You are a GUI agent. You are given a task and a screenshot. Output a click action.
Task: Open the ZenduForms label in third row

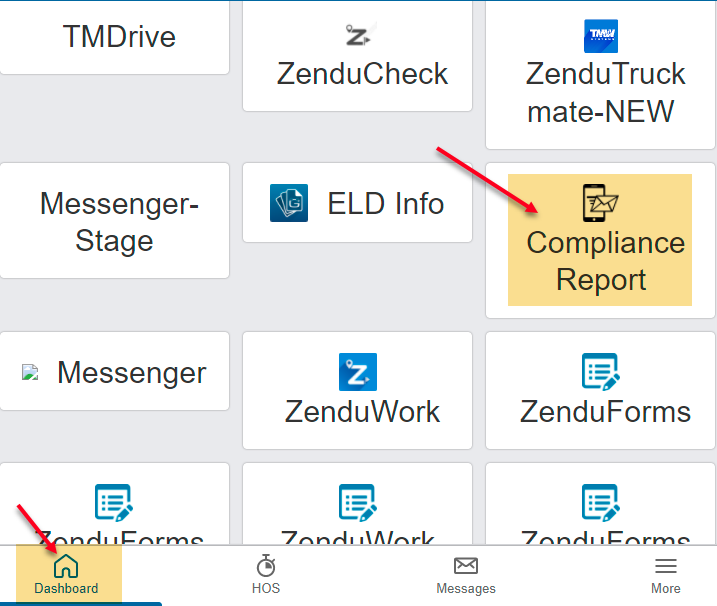click(x=605, y=412)
